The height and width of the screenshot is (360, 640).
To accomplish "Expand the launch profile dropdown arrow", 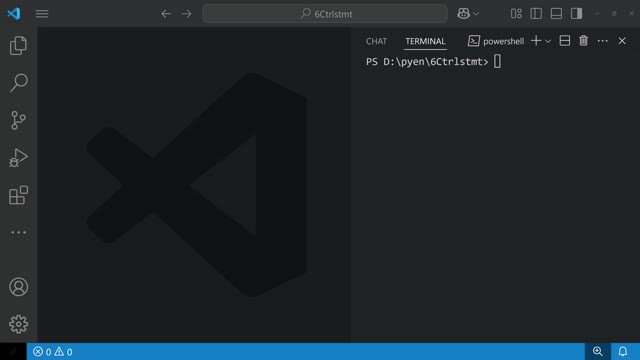I will click(x=548, y=41).
